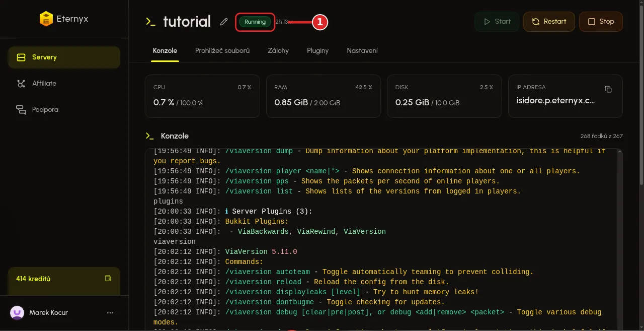Image resolution: width=644 pixels, height=331 pixels.
Task: Click the terminal icon beside tutorial title
Action: (150, 22)
